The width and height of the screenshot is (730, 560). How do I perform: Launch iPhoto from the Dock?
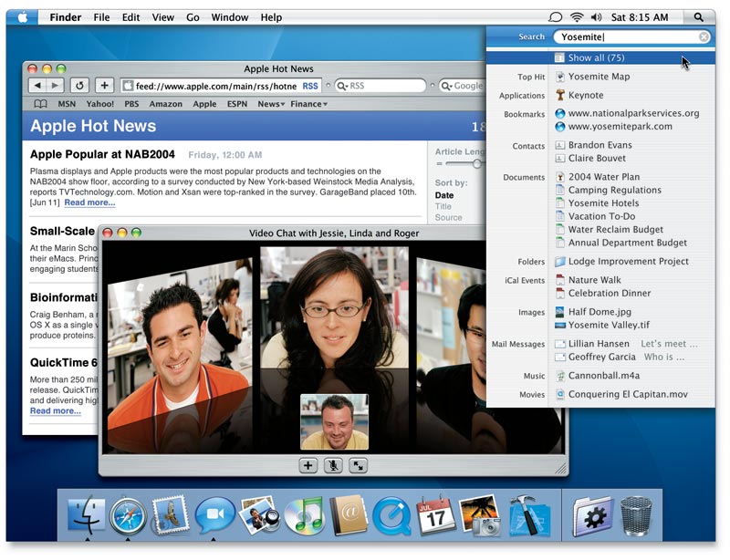coord(258,514)
